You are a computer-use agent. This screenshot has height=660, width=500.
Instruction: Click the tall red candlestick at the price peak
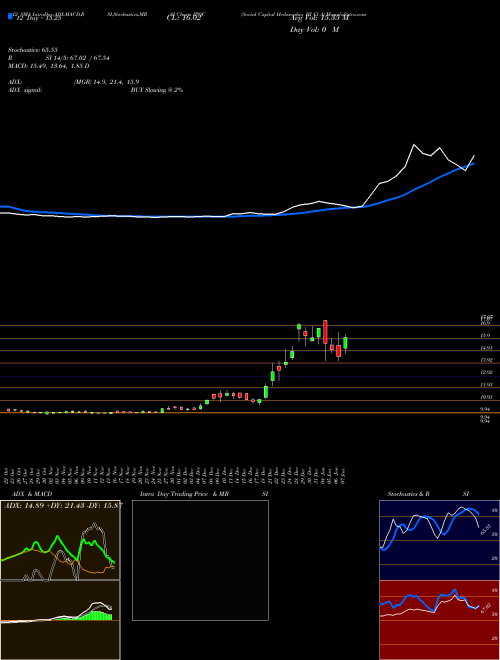tap(325, 332)
